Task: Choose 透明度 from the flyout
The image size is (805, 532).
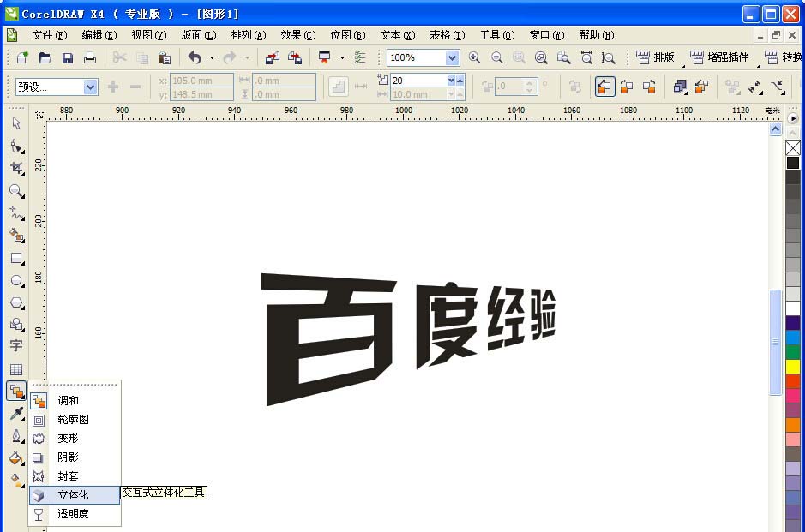Action: pos(75,513)
